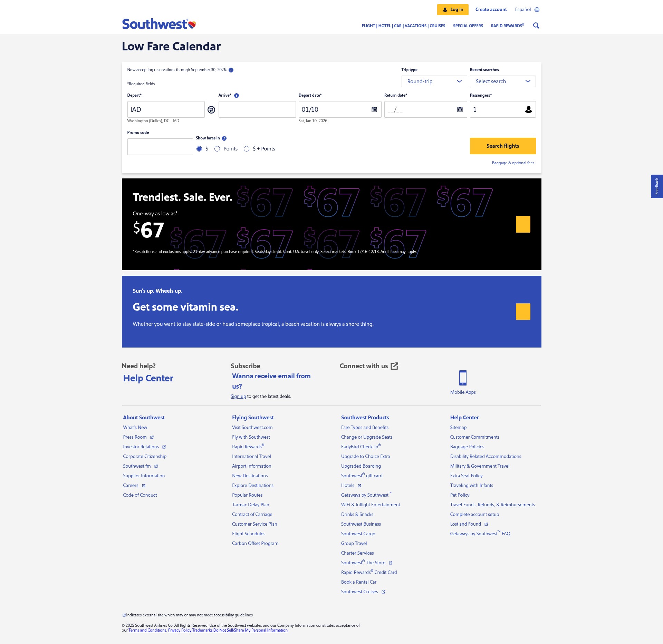Swap depart and arrive airports
This screenshot has height=644, width=663.
211,110
